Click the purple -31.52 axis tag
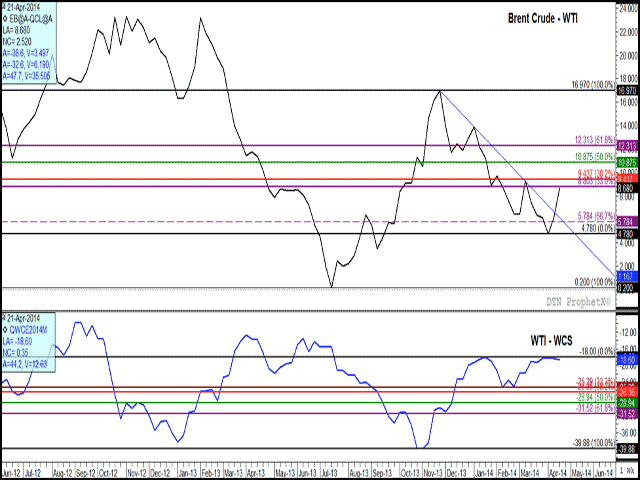This screenshot has width=640, height=480. 627,413
